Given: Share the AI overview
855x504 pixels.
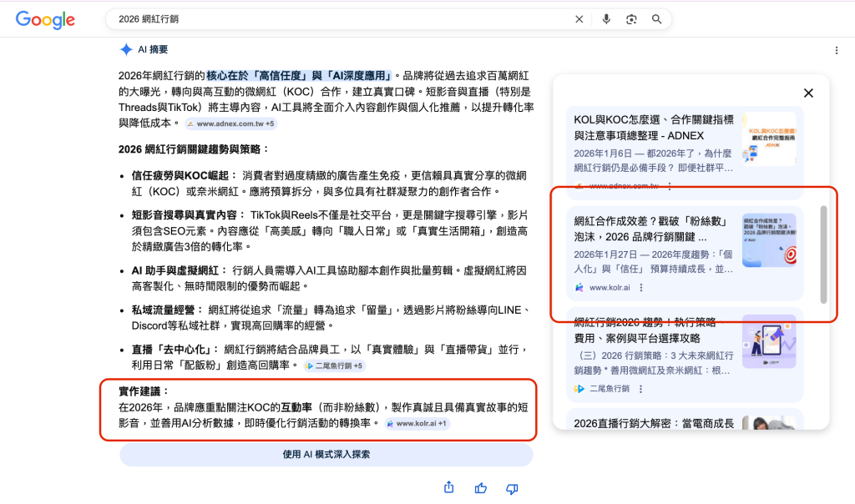Looking at the screenshot, I should (449, 487).
